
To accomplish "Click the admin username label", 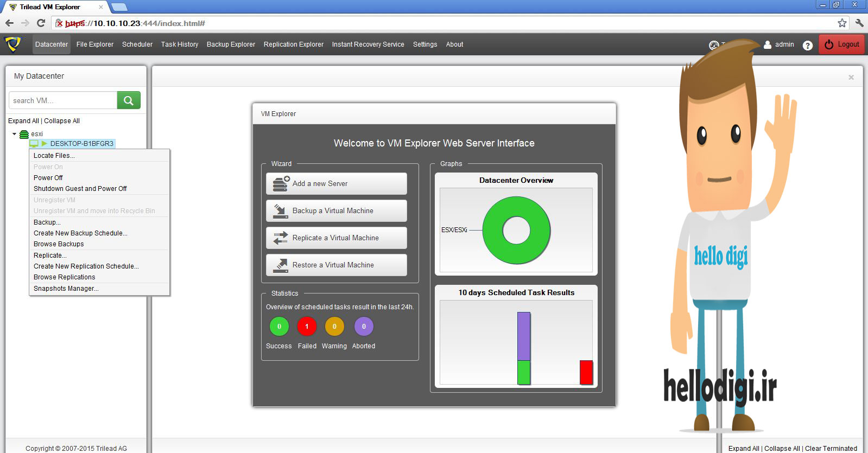I will coord(784,44).
